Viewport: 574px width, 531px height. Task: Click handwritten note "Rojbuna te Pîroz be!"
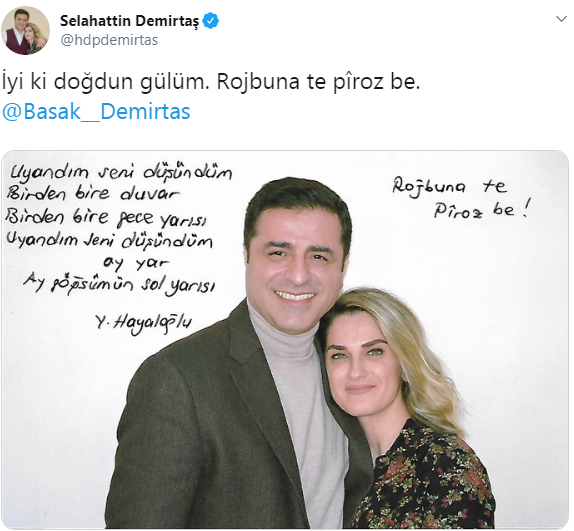(x=461, y=197)
